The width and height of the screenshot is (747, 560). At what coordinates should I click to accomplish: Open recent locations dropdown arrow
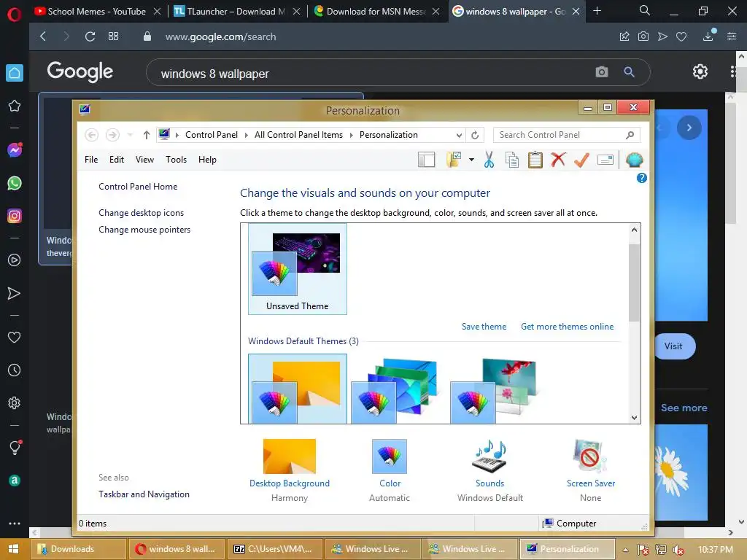point(130,135)
